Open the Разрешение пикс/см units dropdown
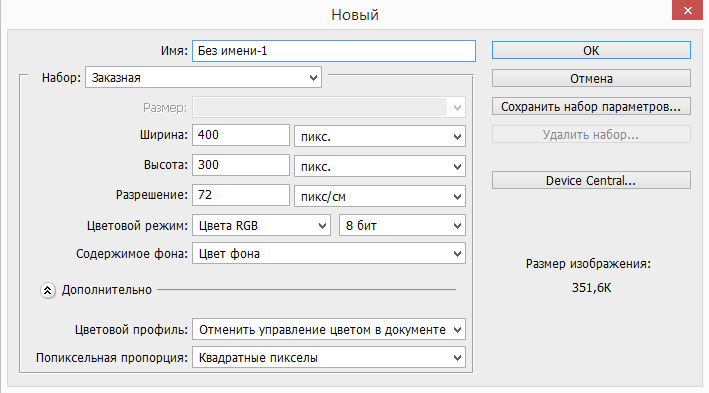This screenshot has height=393, width=709. [x=380, y=196]
